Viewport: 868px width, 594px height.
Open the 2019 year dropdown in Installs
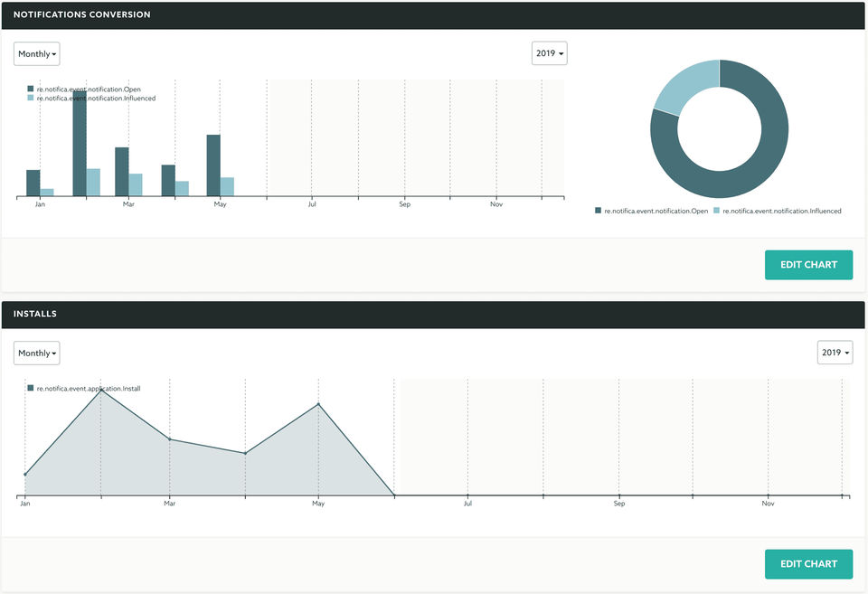(x=835, y=352)
